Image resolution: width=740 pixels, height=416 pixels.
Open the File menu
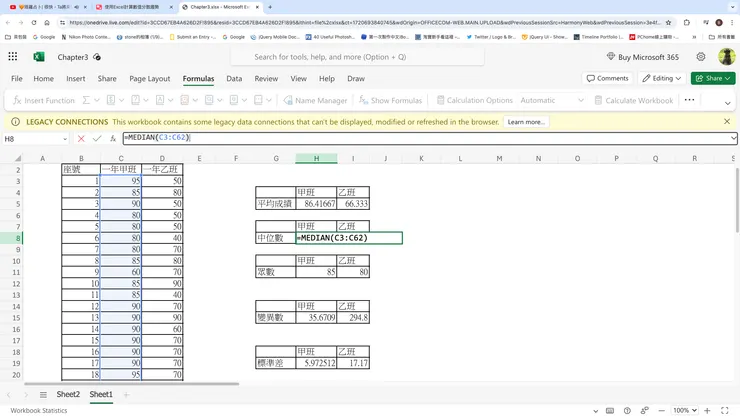[17, 78]
